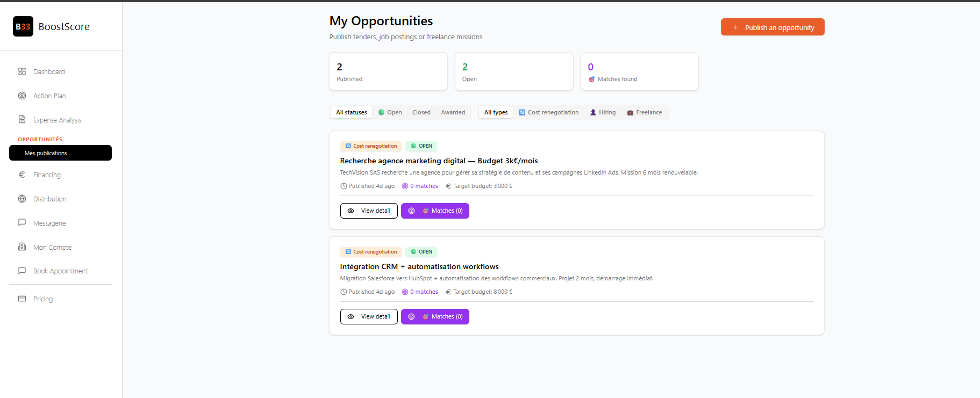View detail of Intégration CRM opportunity

point(369,317)
